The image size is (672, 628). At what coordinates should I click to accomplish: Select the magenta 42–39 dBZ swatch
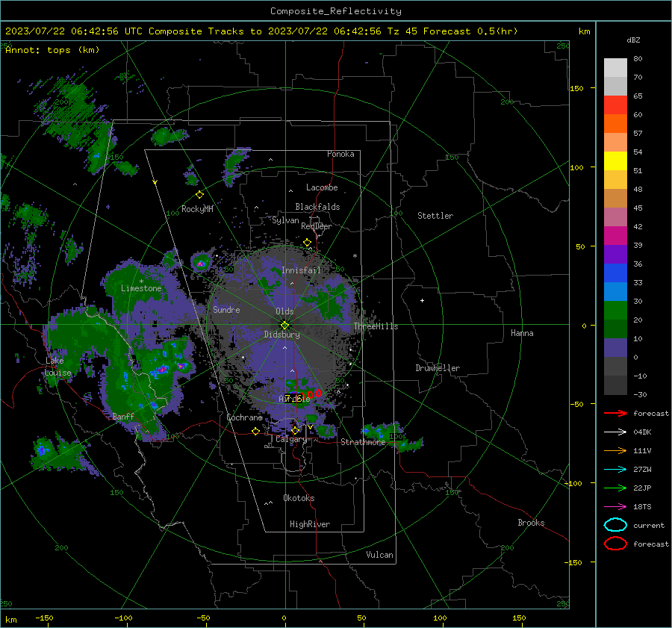pyautogui.click(x=615, y=236)
